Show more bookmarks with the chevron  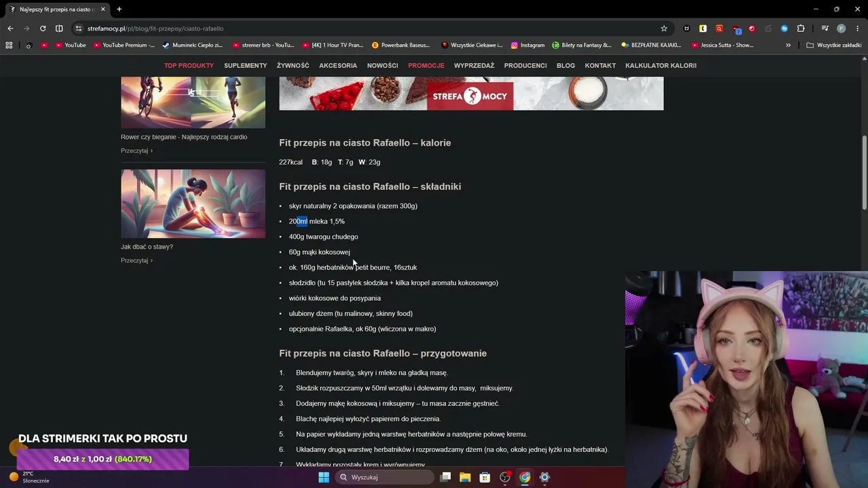click(788, 45)
